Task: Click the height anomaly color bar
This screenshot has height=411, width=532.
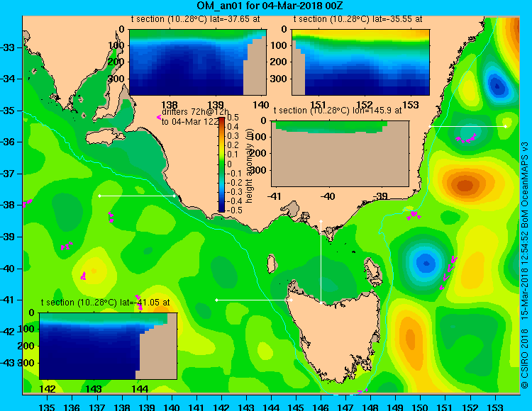Action: pyautogui.click(x=221, y=164)
